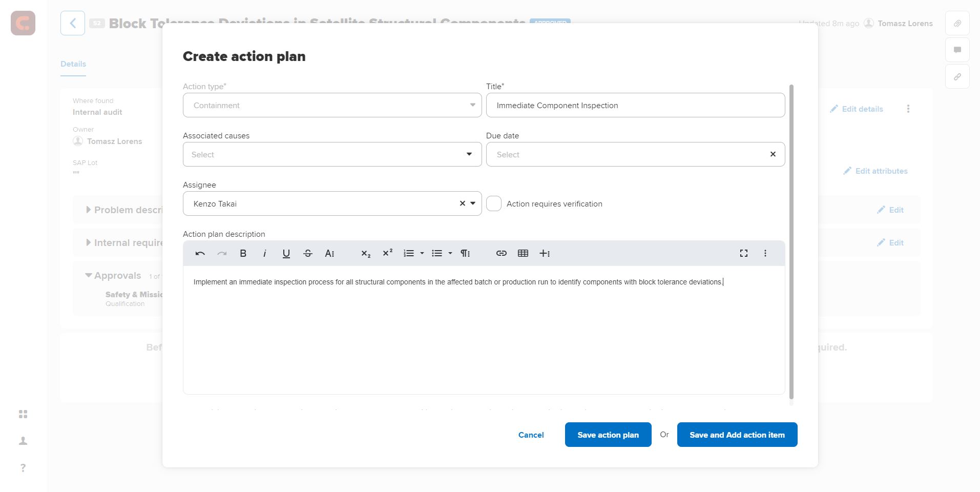Image resolution: width=980 pixels, height=492 pixels.
Task: Toggle underline formatting in the editor
Action: (x=286, y=253)
